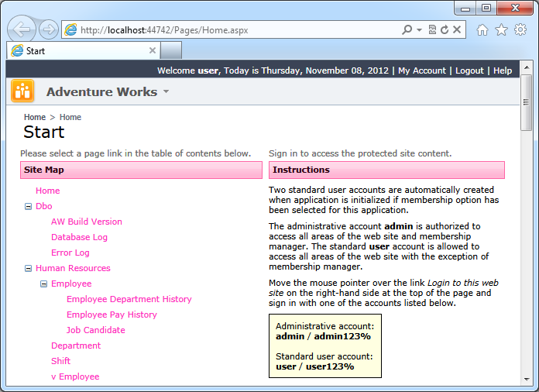The width and height of the screenshot is (539, 392).
Task: Click the browser Back arrow button
Action: point(22,29)
